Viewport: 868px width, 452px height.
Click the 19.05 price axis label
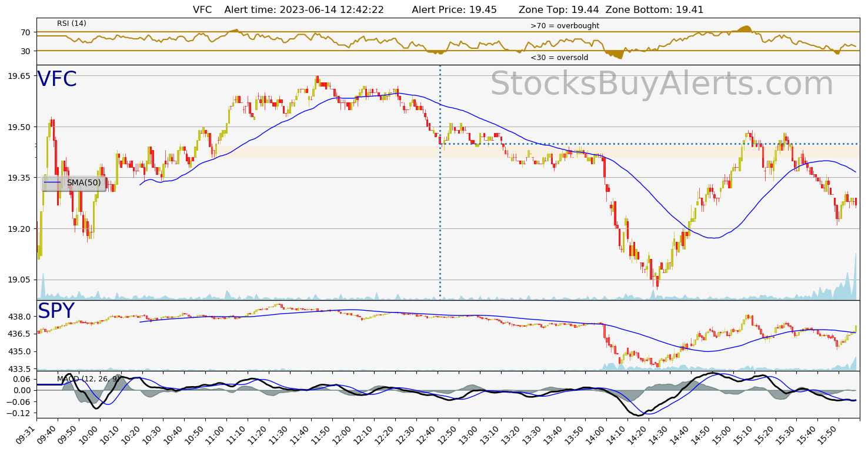(x=19, y=280)
